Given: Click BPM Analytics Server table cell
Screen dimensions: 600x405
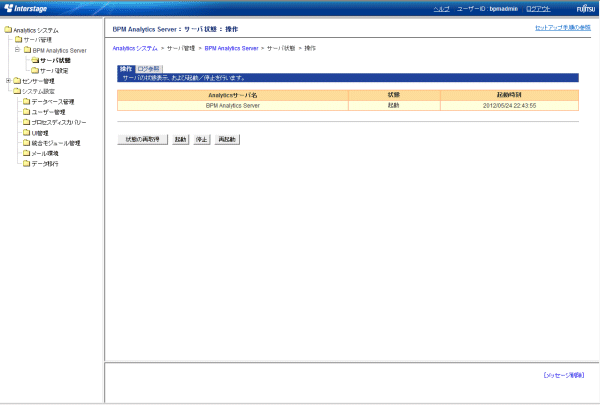Looking at the screenshot, I should click(233, 105).
